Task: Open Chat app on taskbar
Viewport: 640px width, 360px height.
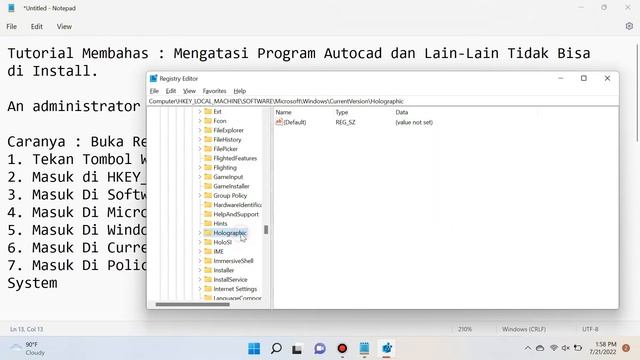Action: pyautogui.click(x=320, y=348)
